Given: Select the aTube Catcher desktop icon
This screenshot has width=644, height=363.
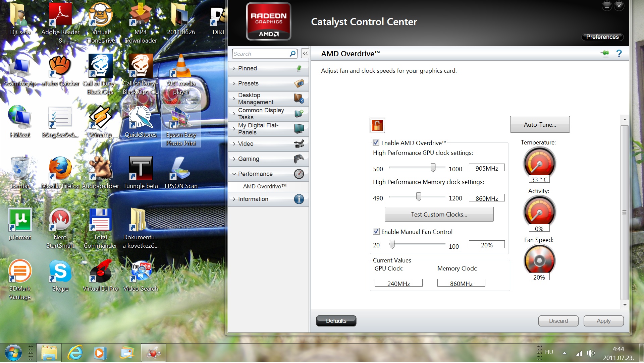Looking at the screenshot, I should [60, 70].
